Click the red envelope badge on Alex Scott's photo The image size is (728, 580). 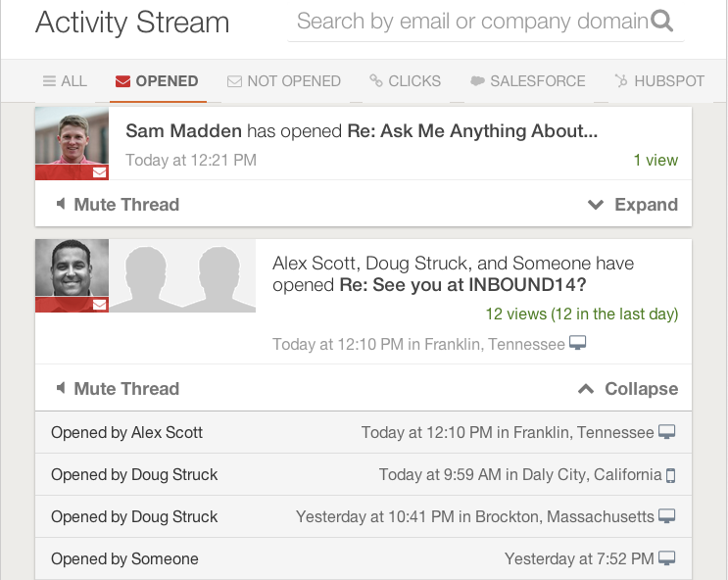pyautogui.click(x=100, y=305)
